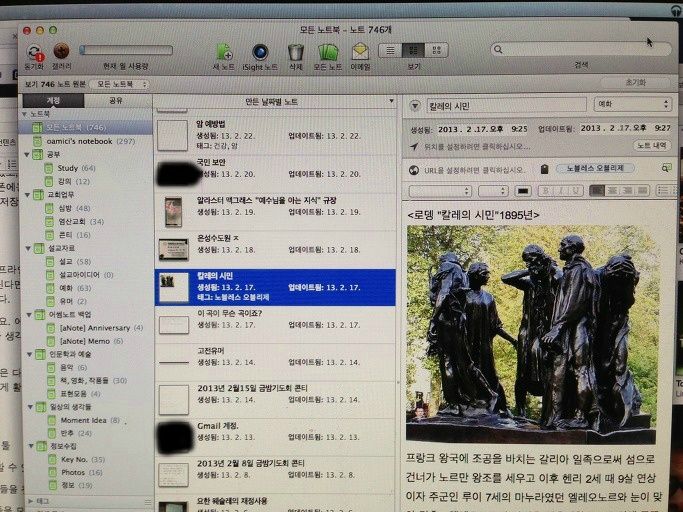Collapse the 인문학과 예술 stack
This screenshot has width=683, height=512.
tap(30, 354)
